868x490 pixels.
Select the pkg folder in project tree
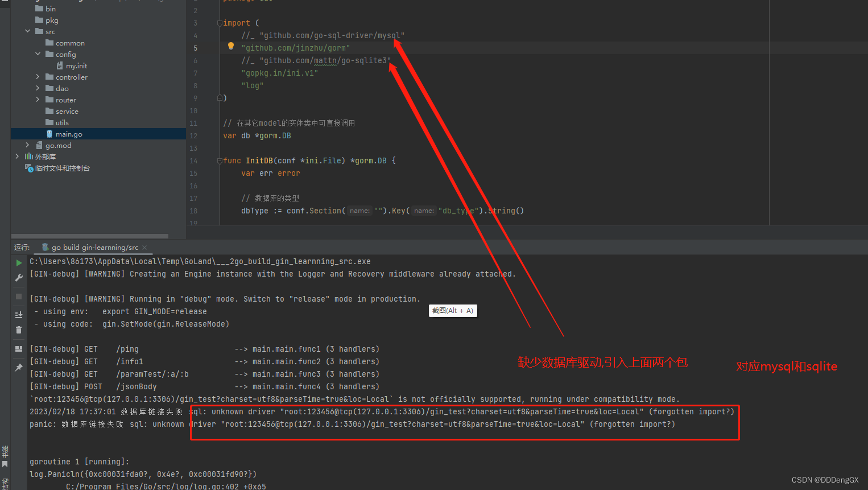coord(52,20)
